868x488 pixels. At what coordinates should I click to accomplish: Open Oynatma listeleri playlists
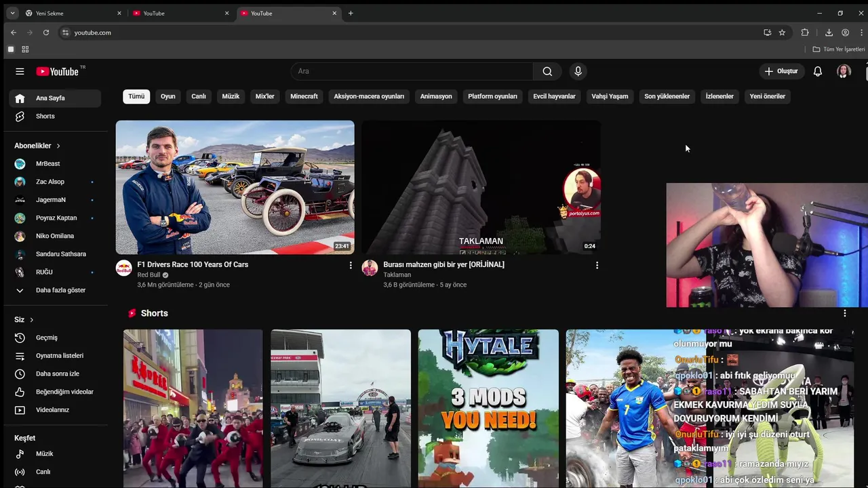tap(55, 356)
